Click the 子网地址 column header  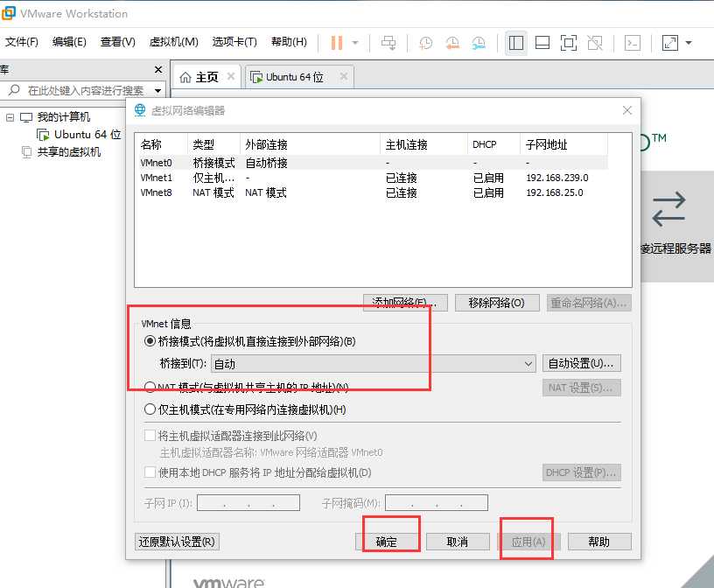[563, 144]
